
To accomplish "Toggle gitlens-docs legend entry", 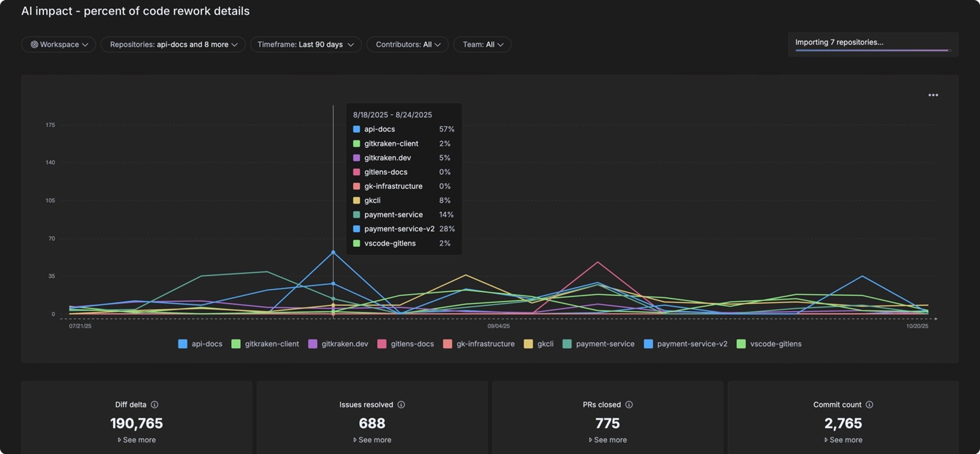I will tap(405, 344).
